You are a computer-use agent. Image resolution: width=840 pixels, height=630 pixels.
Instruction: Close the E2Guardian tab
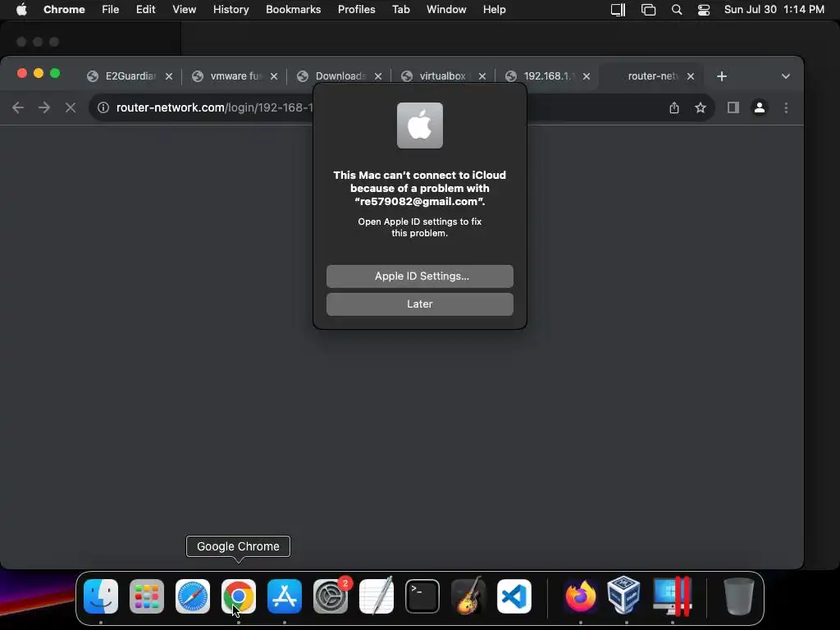169,76
